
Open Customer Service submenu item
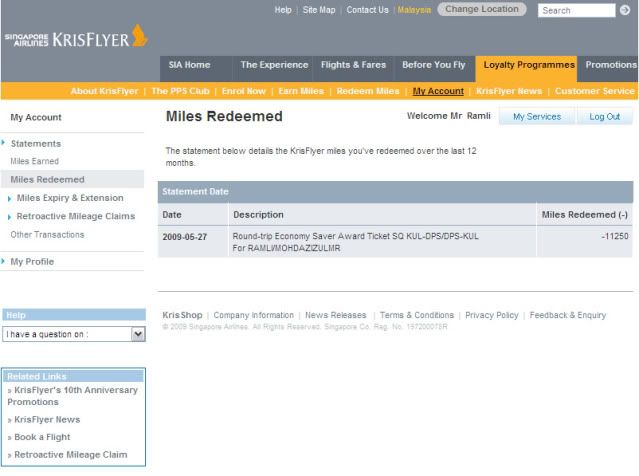pyautogui.click(x=595, y=91)
